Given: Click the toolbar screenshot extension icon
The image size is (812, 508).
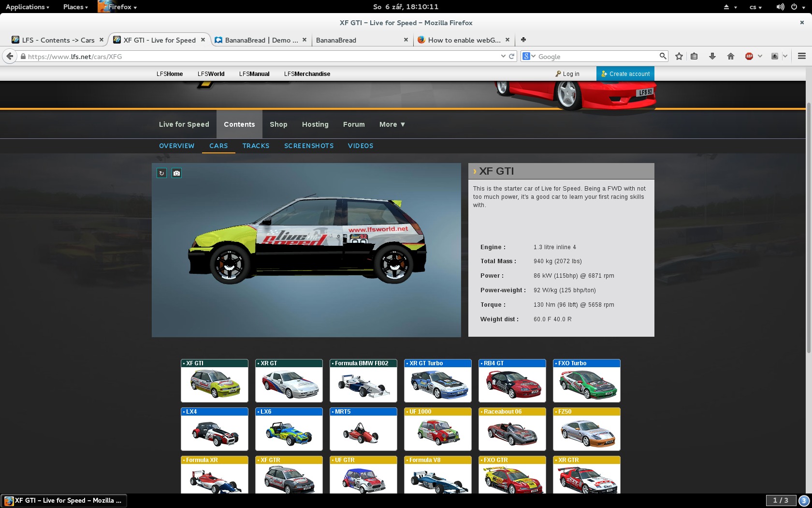Looking at the screenshot, I should pos(775,57).
